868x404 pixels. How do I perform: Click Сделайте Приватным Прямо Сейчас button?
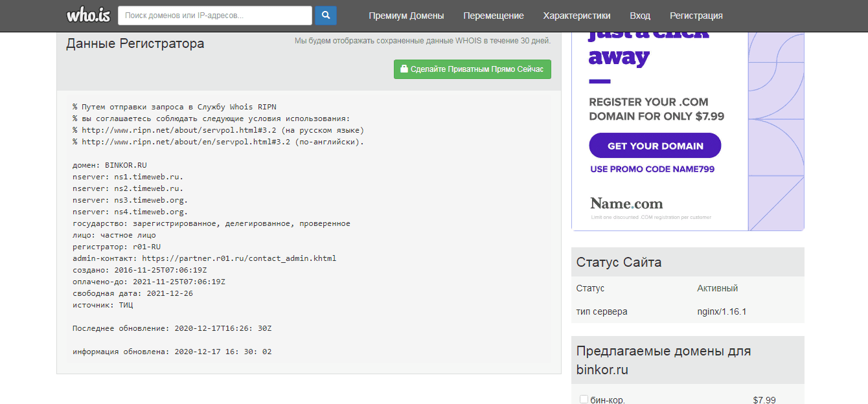pyautogui.click(x=472, y=69)
